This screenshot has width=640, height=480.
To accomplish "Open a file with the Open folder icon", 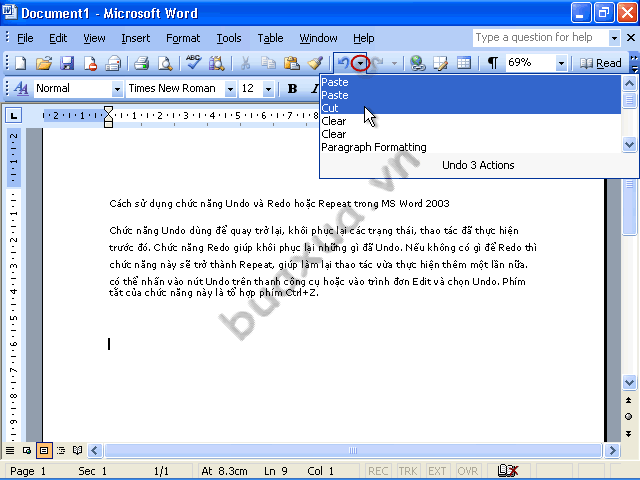I will pyautogui.click(x=44, y=63).
